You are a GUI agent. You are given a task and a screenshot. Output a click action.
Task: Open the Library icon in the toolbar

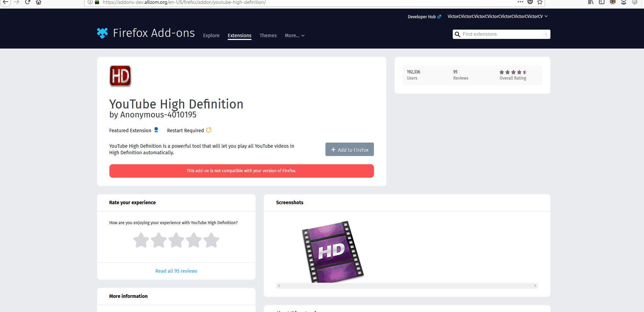591,2
